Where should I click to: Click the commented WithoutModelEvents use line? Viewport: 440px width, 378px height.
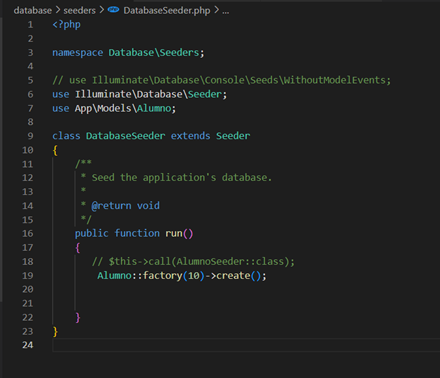tap(221, 80)
